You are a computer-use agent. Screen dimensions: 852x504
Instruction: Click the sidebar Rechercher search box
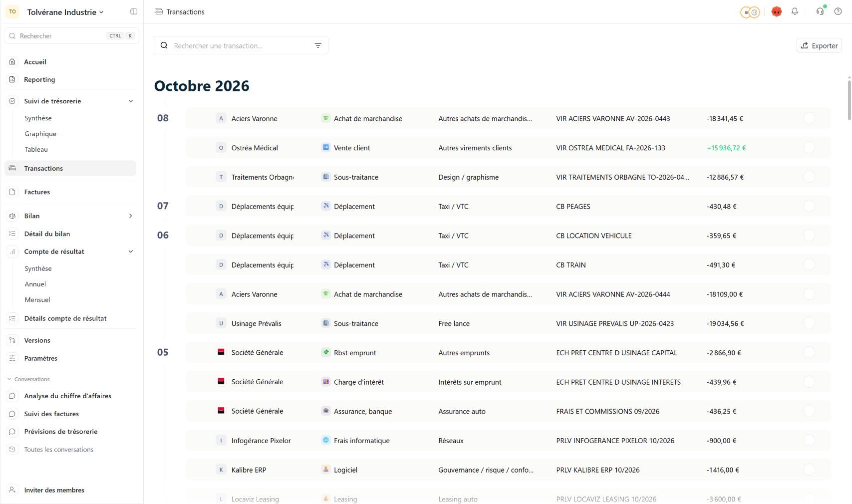(71, 36)
